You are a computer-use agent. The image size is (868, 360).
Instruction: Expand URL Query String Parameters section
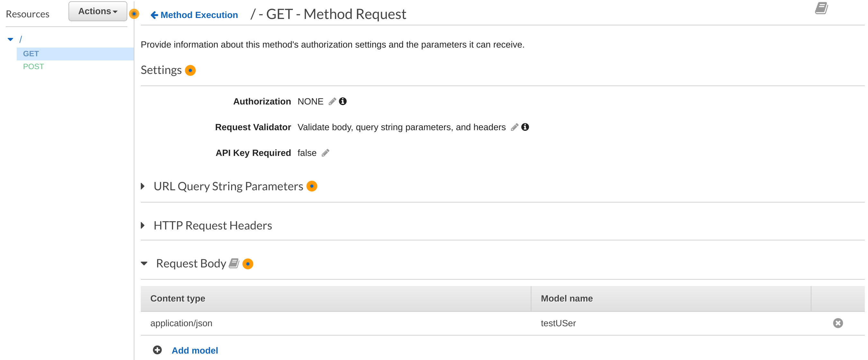pyautogui.click(x=143, y=186)
